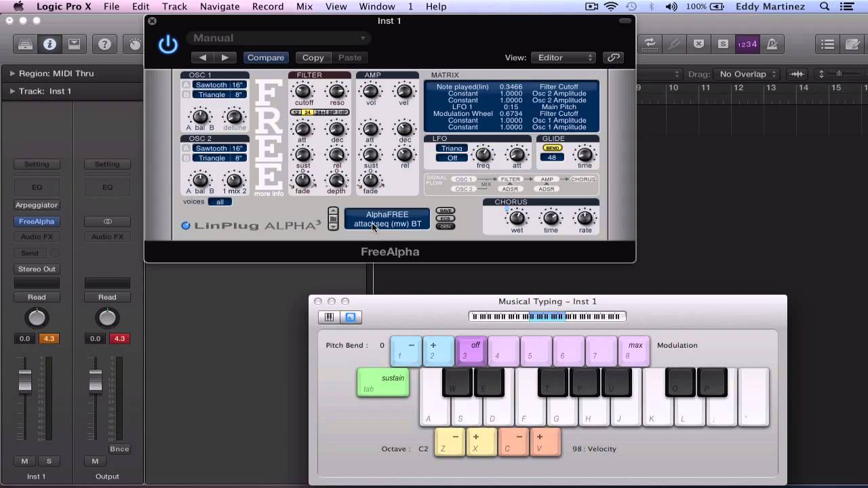Go to next plugin preset arrow
Screen dimensions: 868x488
tap(225, 58)
